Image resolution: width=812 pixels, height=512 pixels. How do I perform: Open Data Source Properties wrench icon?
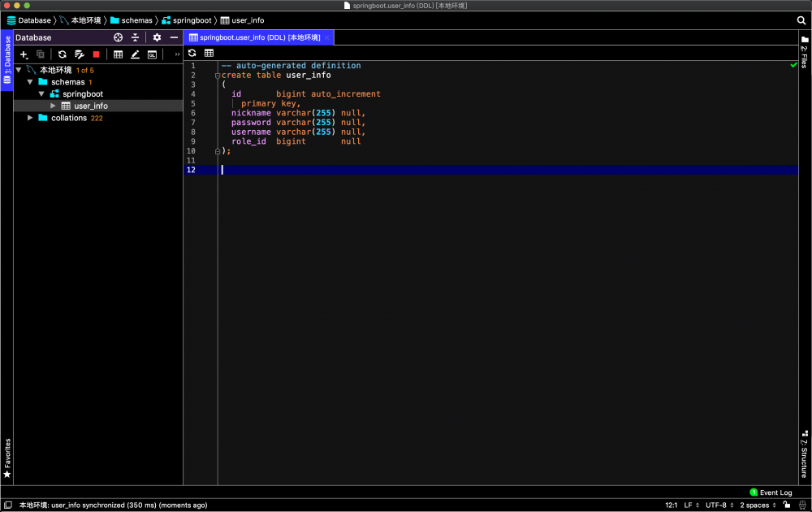tap(80, 54)
